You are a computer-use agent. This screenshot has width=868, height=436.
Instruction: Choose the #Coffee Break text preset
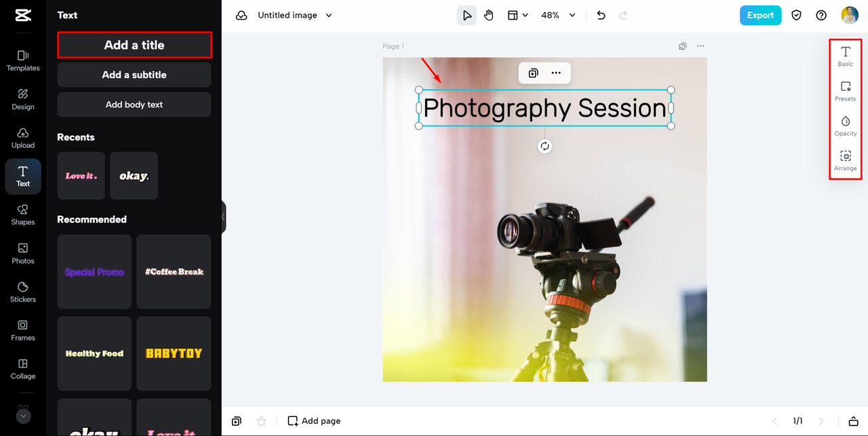pyautogui.click(x=174, y=272)
